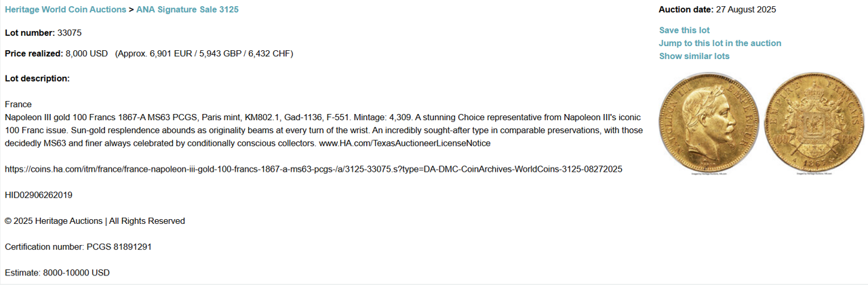Click the Estimate 8000-10000 USD line
Screen dimensions: 868x285
point(57,272)
